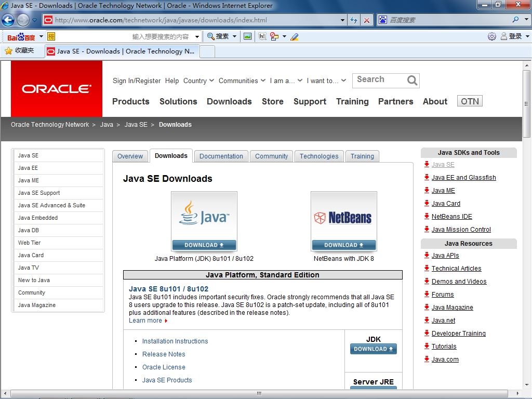Viewport: 532px width, 399px height.
Task: Click the Oracle red logo
Action: tap(57, 89)
